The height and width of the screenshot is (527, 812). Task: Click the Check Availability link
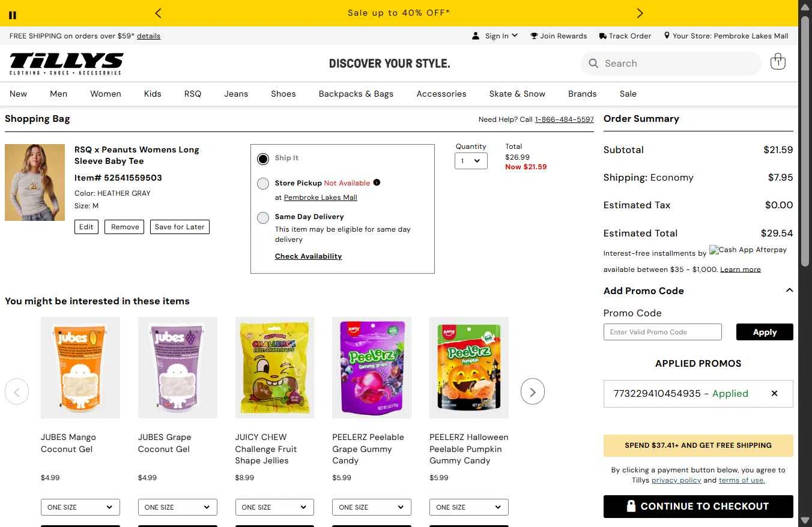click(x=308, y=256)
